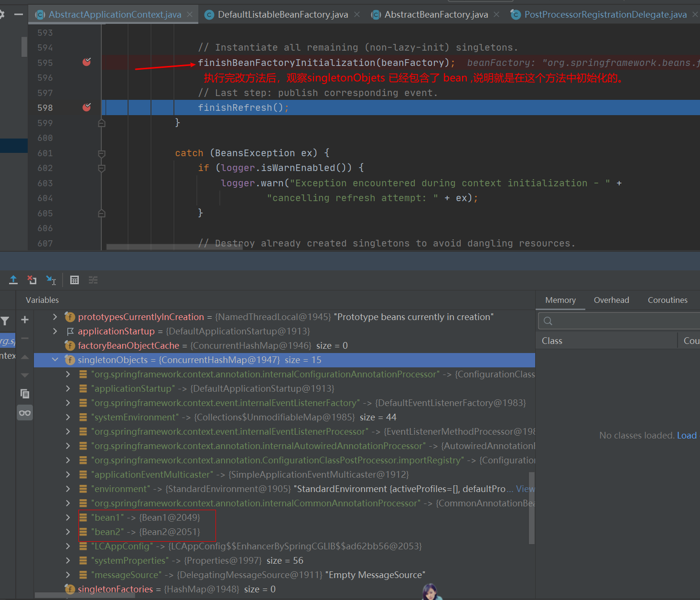Open the Memory tab

click(x=560, y=300)
